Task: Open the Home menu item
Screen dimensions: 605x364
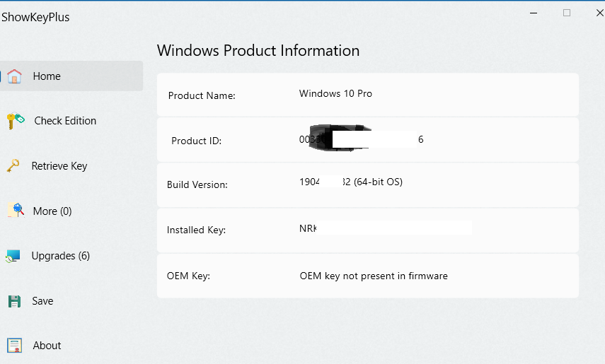Action: click(71, 76)
